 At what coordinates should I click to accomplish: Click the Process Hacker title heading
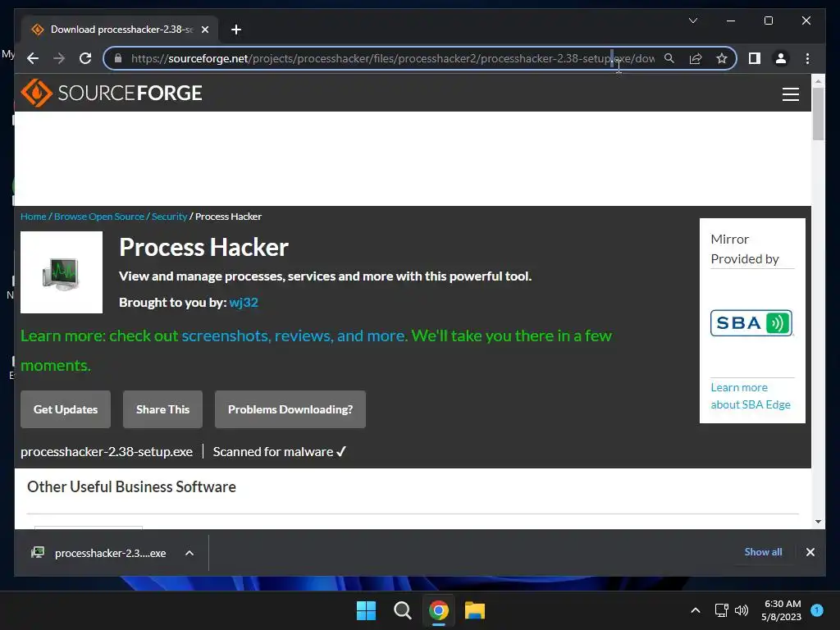pyautogui.click(x=203, y=248)
